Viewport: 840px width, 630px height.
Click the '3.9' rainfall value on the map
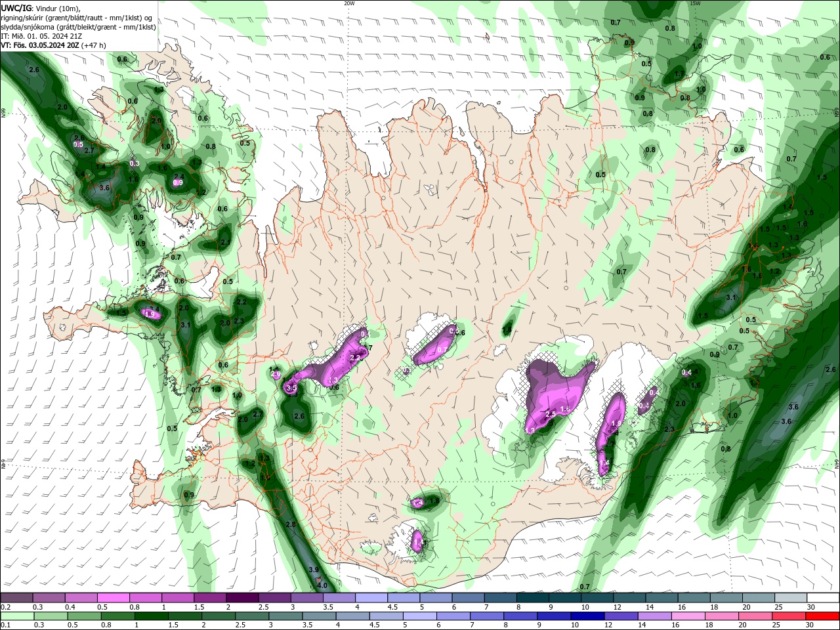pyautogui.click(x=314, y=570)
